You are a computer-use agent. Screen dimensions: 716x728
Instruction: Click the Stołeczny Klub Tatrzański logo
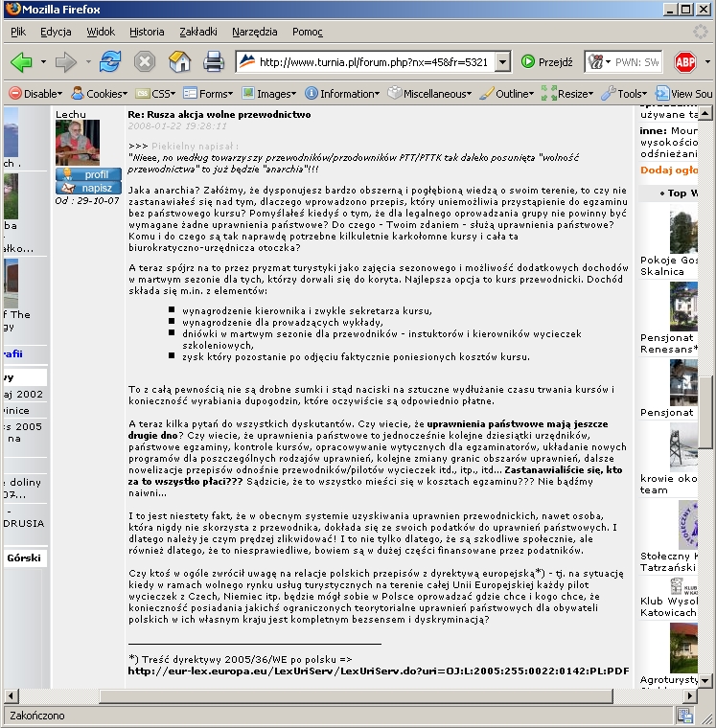[x=687, y=525]
